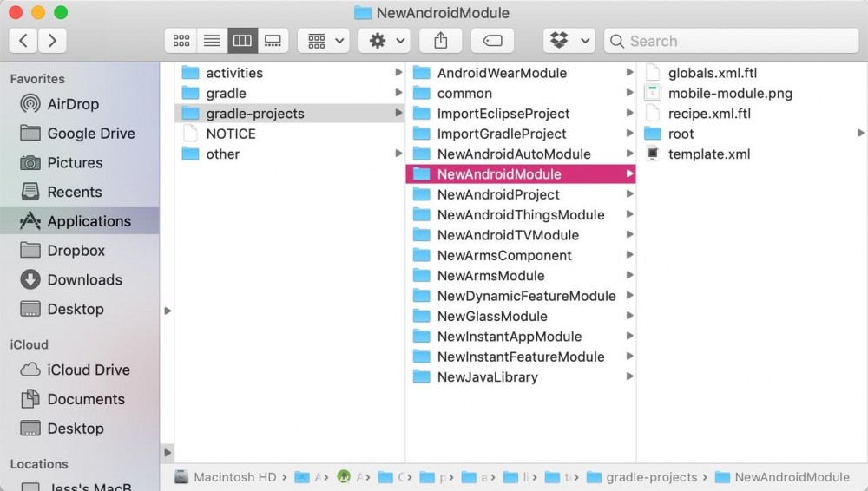Viewport: 868px width, 491px height.
Task: Switch to gallery view
Action: point(273,41)
